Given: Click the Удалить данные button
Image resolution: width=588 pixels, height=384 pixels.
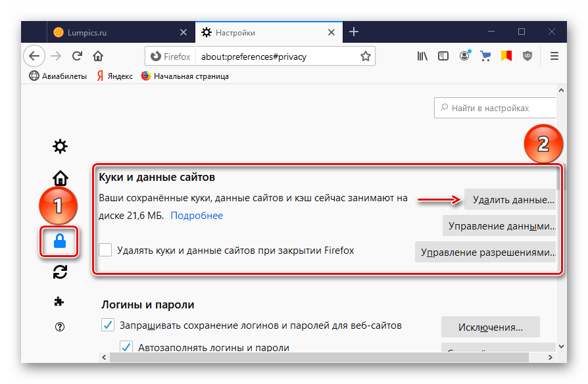Looking at the screenshot, I should tap(510, 199).
